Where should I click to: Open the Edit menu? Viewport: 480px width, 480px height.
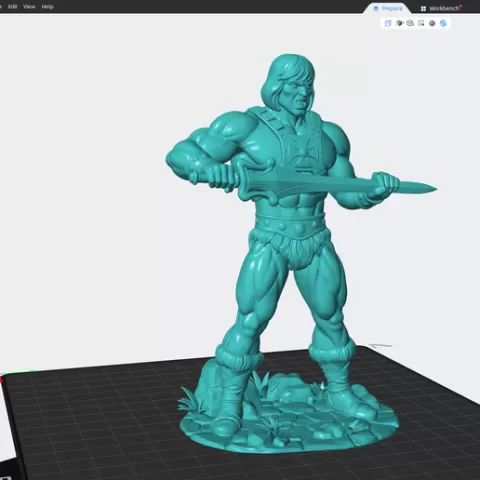(12, 7)
